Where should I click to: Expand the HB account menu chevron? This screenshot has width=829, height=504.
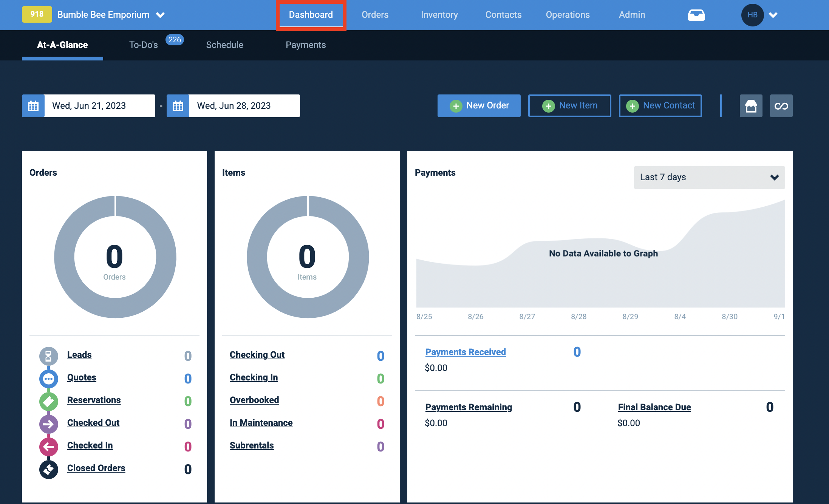(773, 15)
